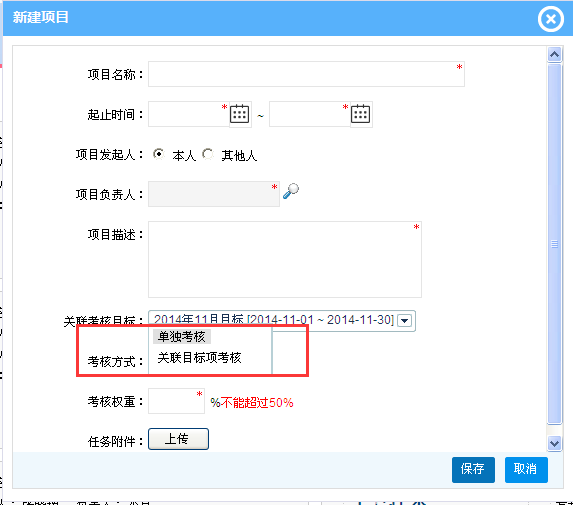Click the 上传 attachment button

coord(178,439)
